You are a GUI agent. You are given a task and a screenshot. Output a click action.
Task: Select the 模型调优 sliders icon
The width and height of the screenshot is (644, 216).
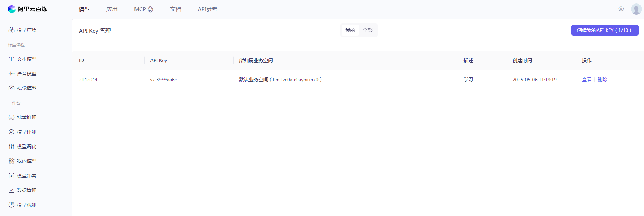[x=11, y=147]
